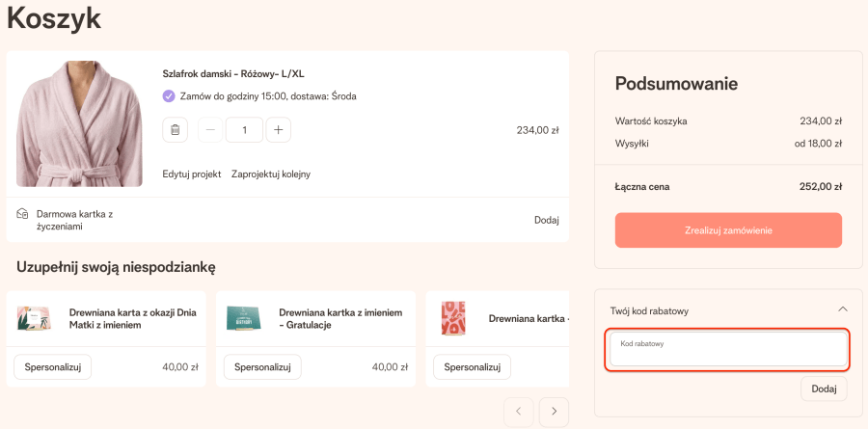The height and width of the screenshot is (429, 868).
Task: Personalize the Dnia Matki wooden card
Action: click(x=53, y=367)
